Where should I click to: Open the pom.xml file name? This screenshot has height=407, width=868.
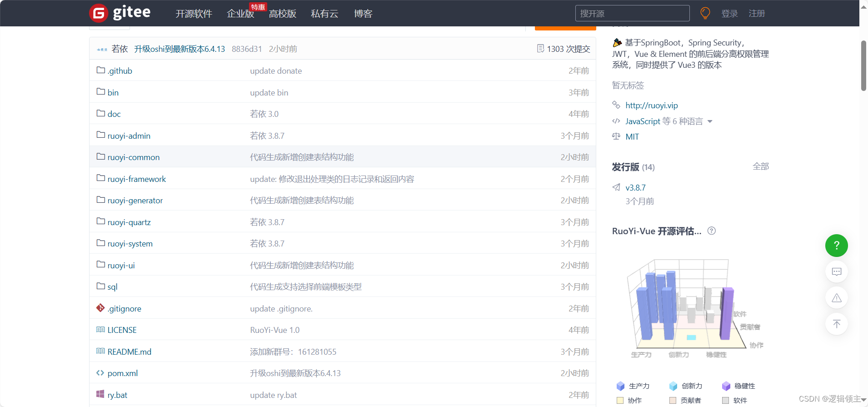(123, 373)
